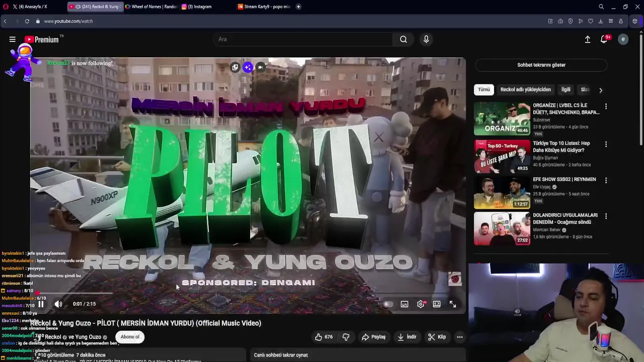Image resolution: width=644 pixels, height=362 pixels.
Task: Open Substreet channel under ORGANİZE video
Action: click(541, 120)
